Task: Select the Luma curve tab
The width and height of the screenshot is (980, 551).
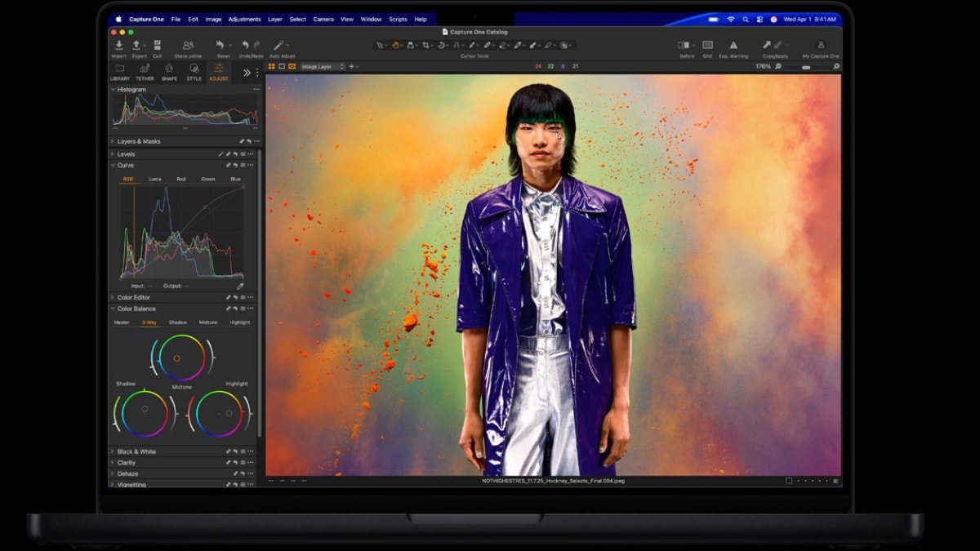Action: click(x=154, y=179)
